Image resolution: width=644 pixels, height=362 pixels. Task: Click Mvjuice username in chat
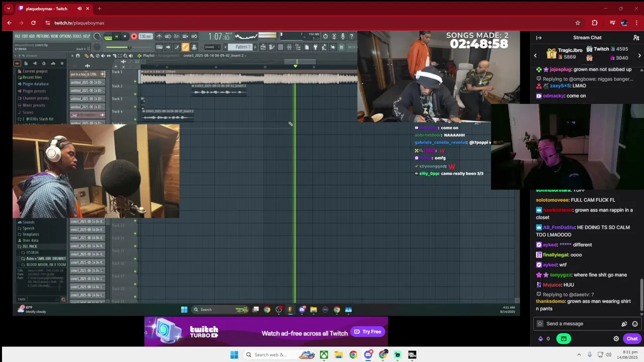tap(552, 285)
